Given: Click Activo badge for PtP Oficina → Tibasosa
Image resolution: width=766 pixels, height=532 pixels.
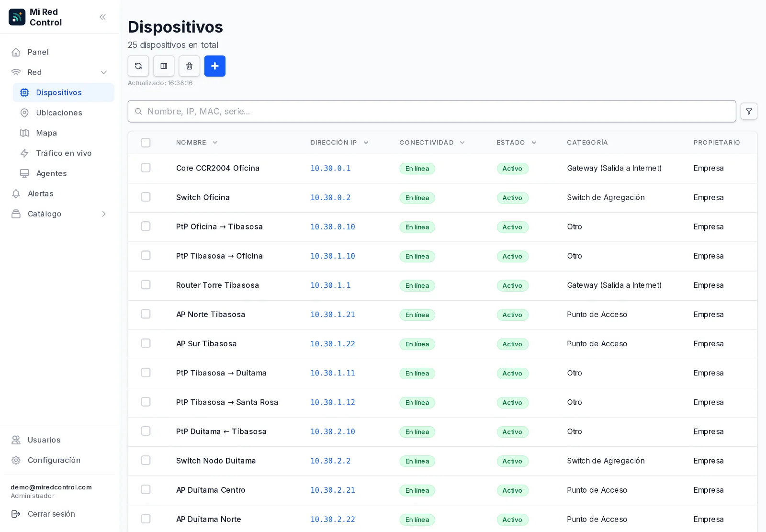Looking at the screenshot, I should tap(512, 227).
